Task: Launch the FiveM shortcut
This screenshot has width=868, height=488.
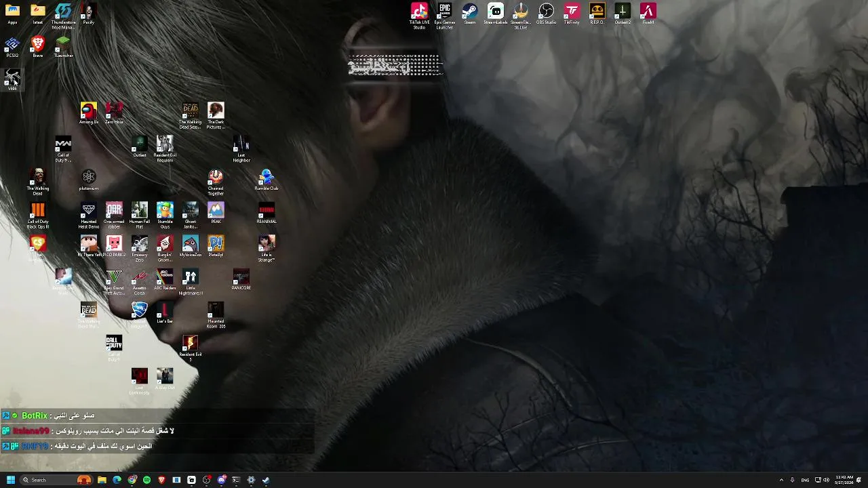Action: click(648, 14)
